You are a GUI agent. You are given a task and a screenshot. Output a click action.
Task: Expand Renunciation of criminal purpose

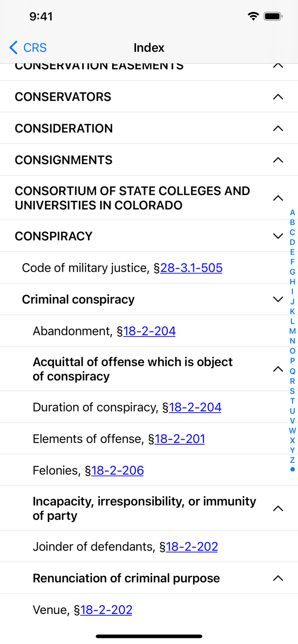click(x=278, y=578)
